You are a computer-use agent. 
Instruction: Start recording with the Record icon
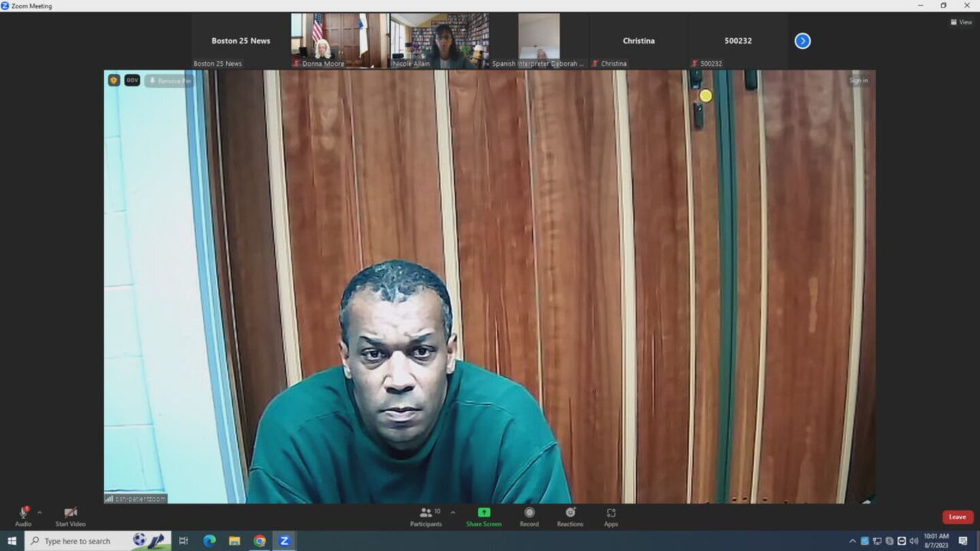coord(529,513)
